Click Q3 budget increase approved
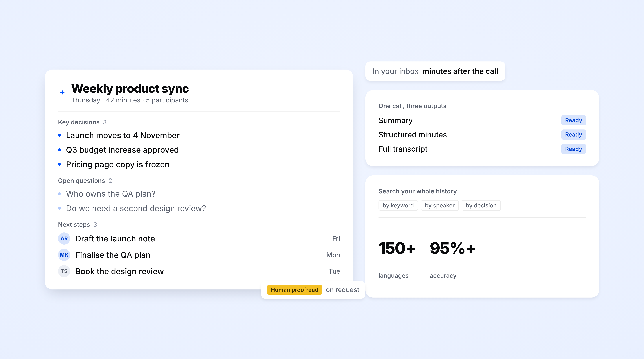The image size is (644, 359). click(122, 150)
